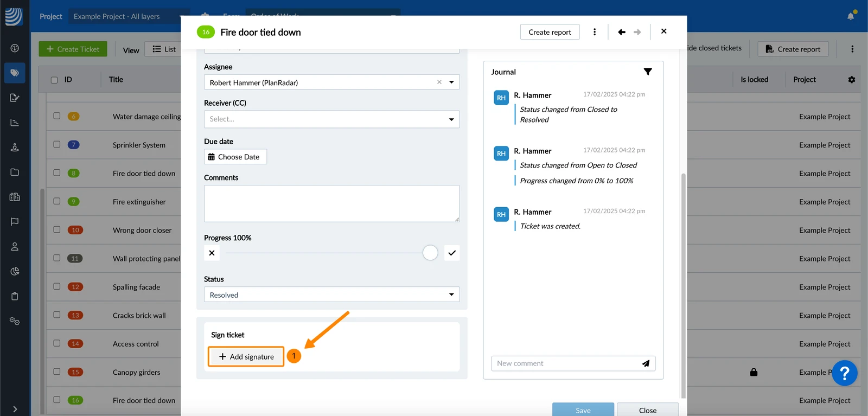Send the new journal comment

(646, 363)
